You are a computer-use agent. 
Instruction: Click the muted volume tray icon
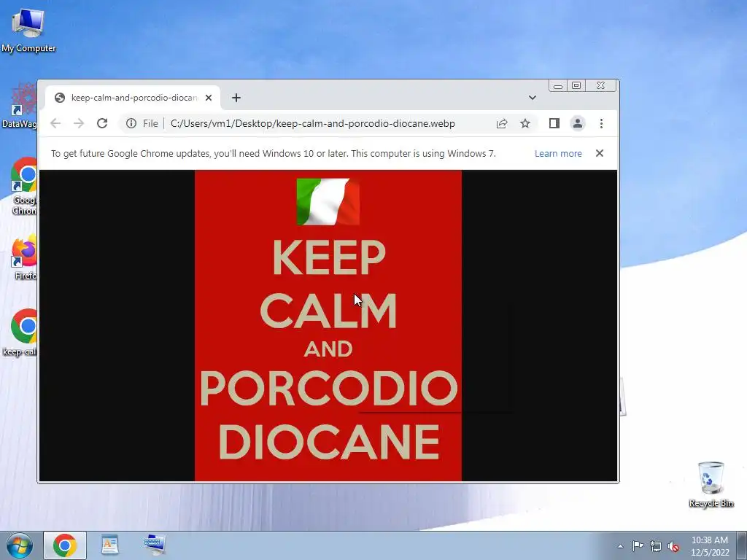pos(673,546)
